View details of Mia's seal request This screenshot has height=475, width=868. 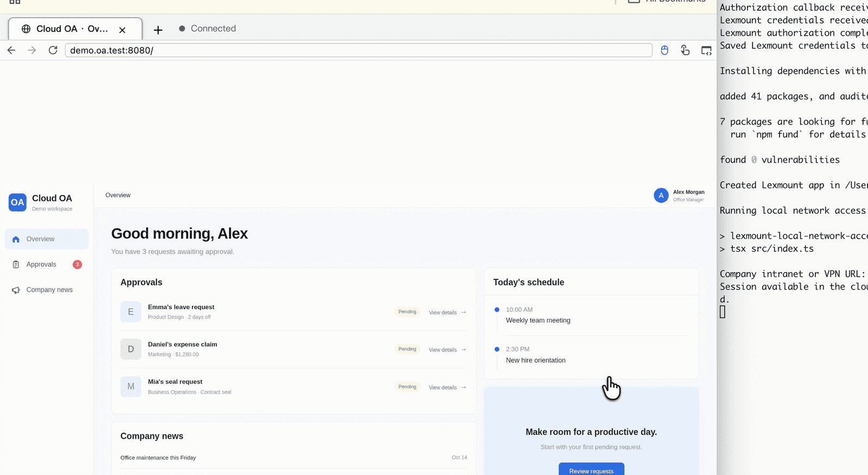[x=448, y=387]
